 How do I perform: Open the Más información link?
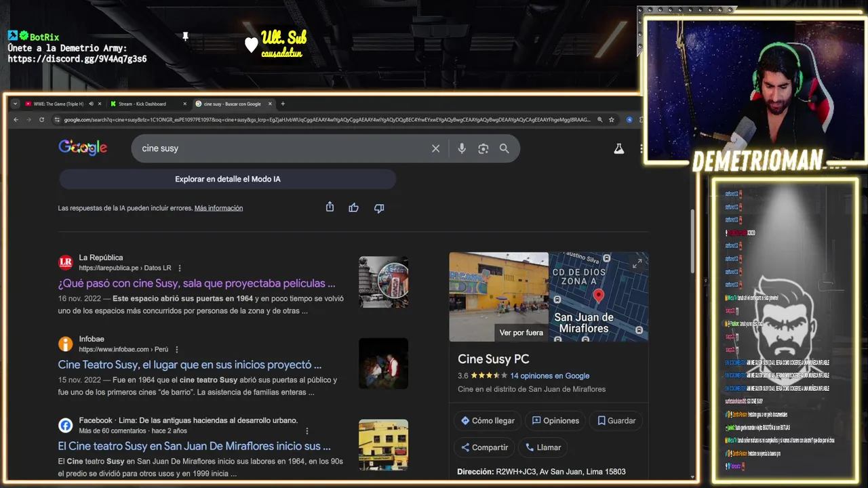pos(218,208)
